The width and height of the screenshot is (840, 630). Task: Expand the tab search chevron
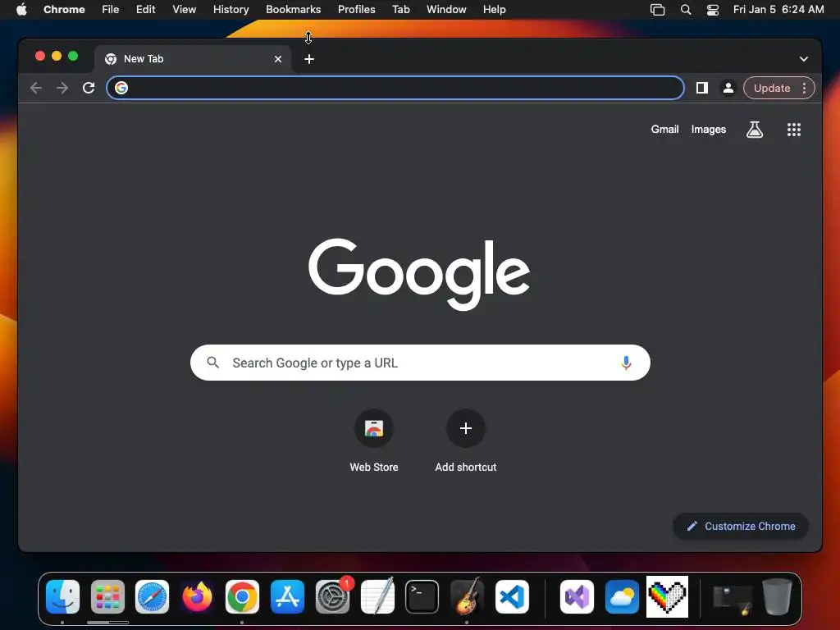point(804,59)
